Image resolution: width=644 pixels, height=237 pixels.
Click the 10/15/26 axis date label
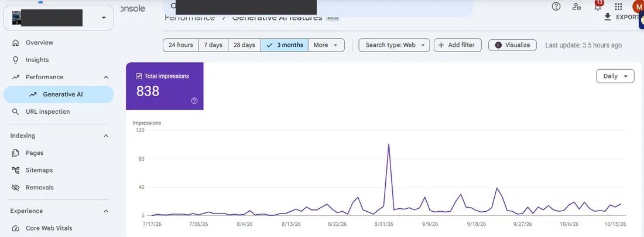pos(615,224)
